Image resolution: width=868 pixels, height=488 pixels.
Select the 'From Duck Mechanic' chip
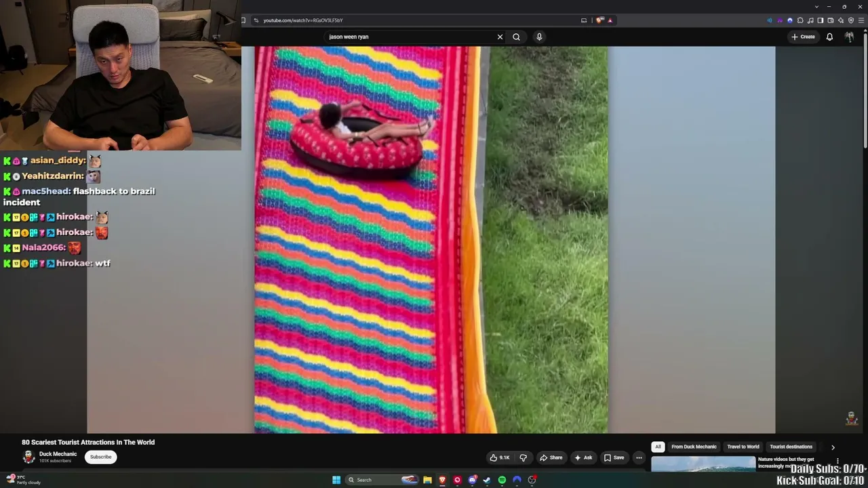pyautogui.click(x=694, y=447)
